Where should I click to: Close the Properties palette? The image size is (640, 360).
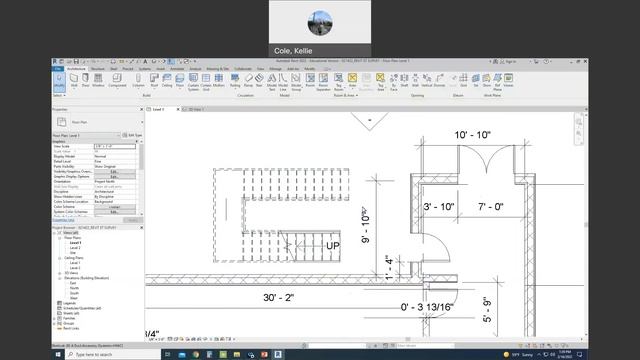pyautogui.click(x=142, y=109)
